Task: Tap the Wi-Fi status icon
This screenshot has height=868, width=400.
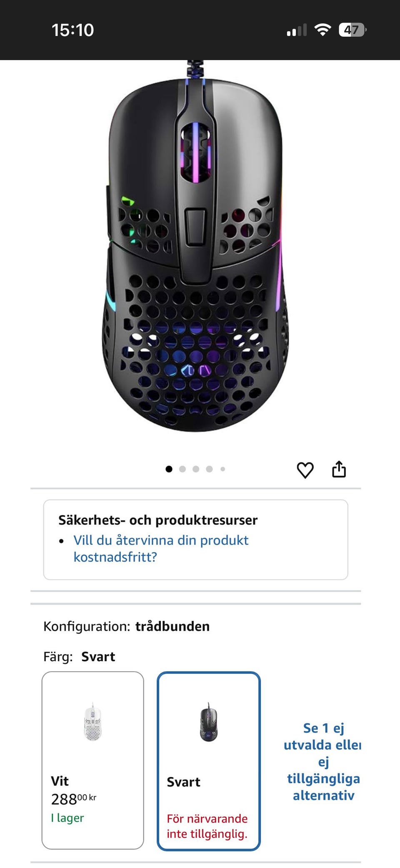Action: 322,30
